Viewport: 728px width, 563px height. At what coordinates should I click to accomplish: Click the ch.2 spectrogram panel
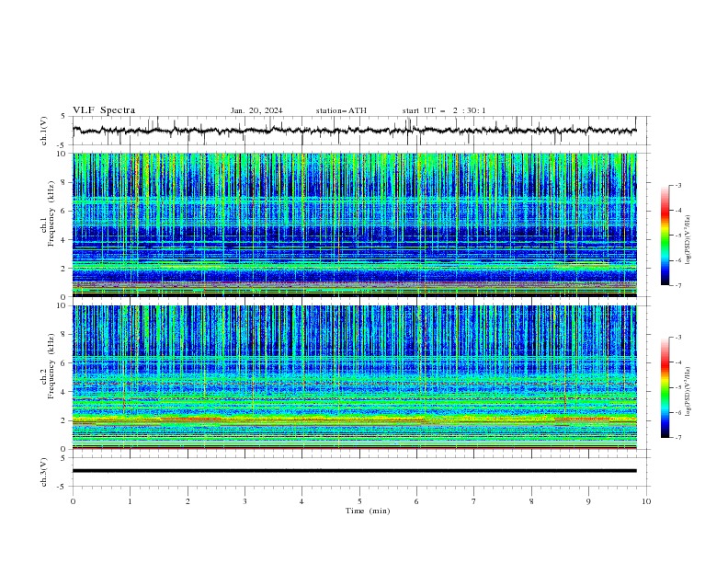354,377
